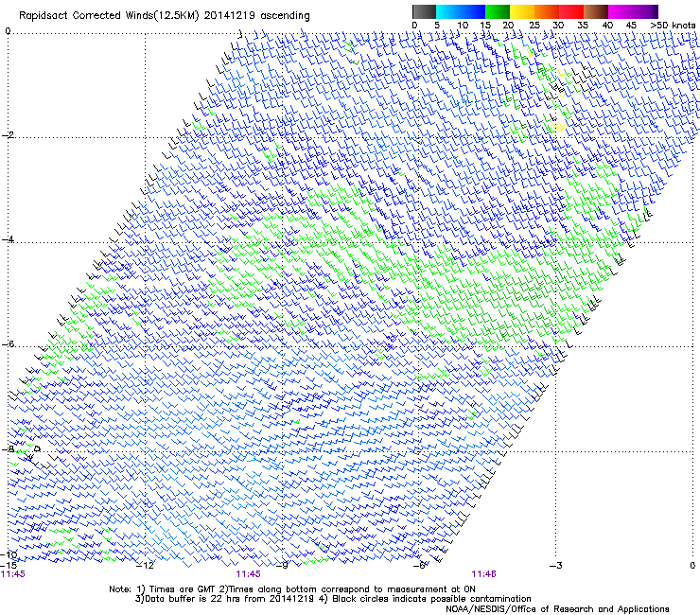Click the '>50 knots' legend label
Image resolution: width=700 pixels, height=615 pixels.
click(673, 26)
